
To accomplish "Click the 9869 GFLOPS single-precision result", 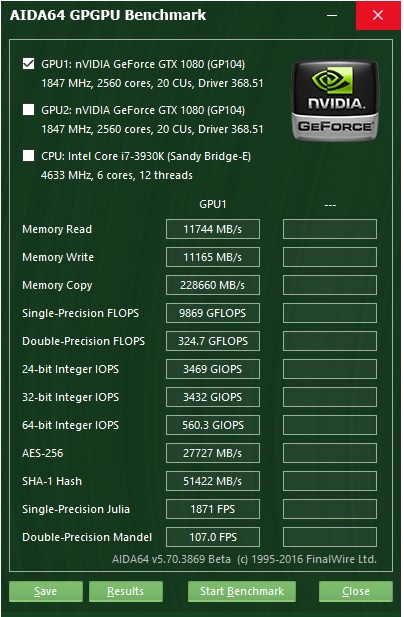I will 213,313.
